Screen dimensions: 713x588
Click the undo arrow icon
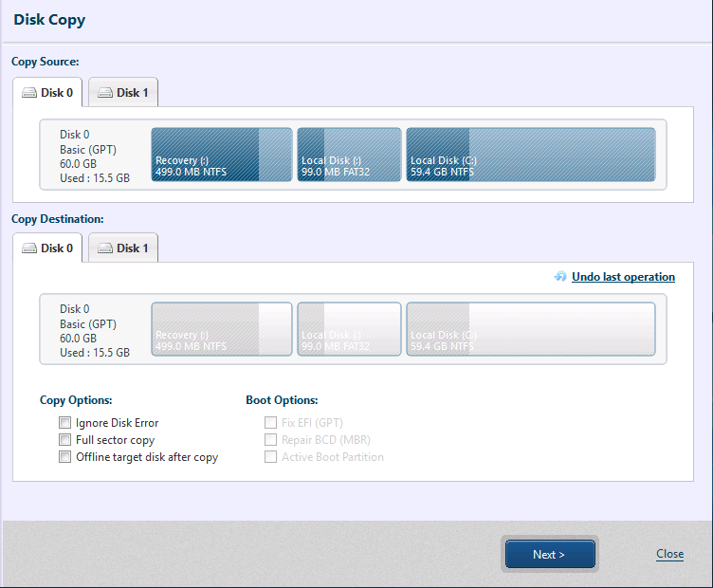point(560,277)
